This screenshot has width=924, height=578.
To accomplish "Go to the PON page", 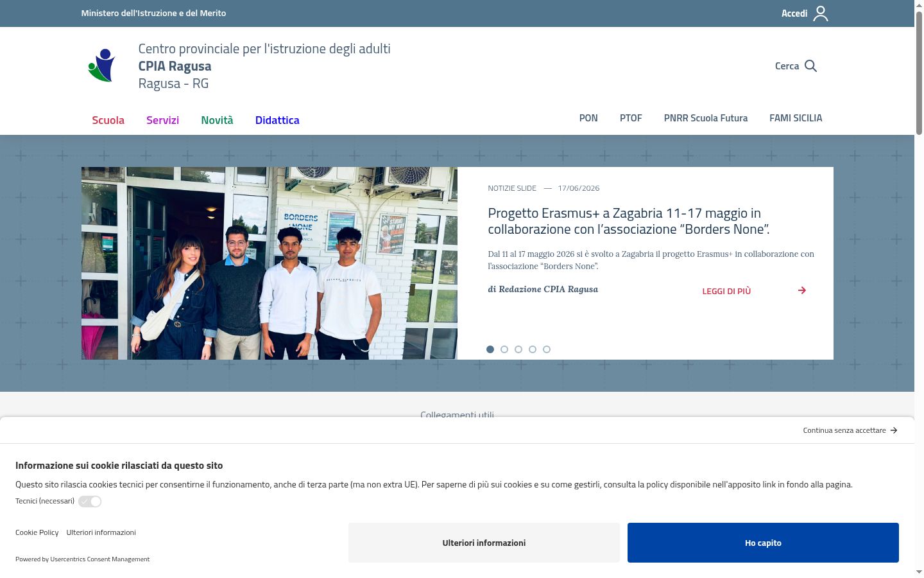I will [x=588, y=118].
